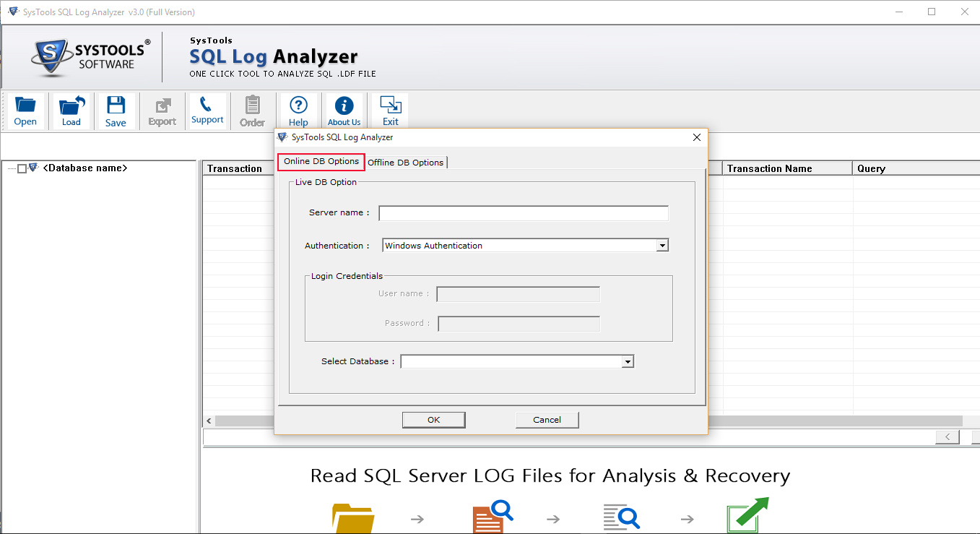Viewport: 980px width, 534px height.
Task: Click the SysTools Software logo
Action: point(91,57)
